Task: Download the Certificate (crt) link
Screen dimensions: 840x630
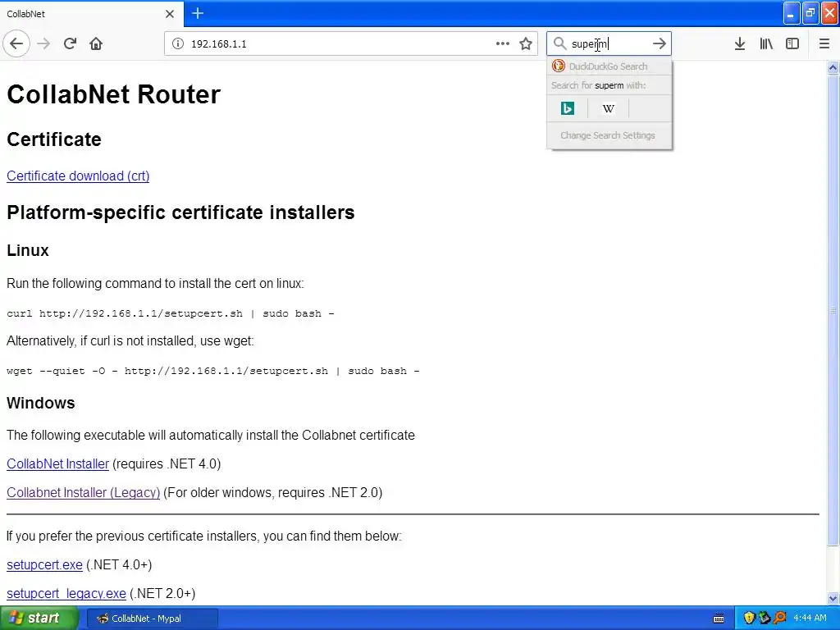Action: pos(78,176)
